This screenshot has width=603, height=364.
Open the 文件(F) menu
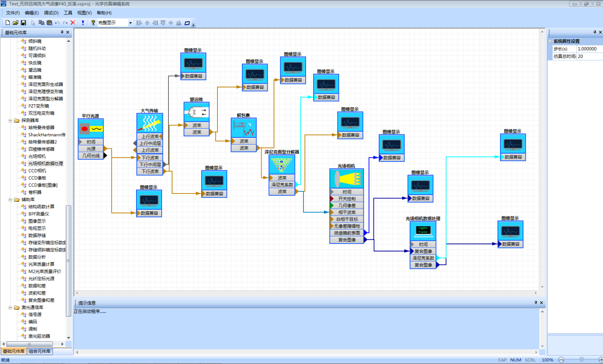[x=13, y=13]
